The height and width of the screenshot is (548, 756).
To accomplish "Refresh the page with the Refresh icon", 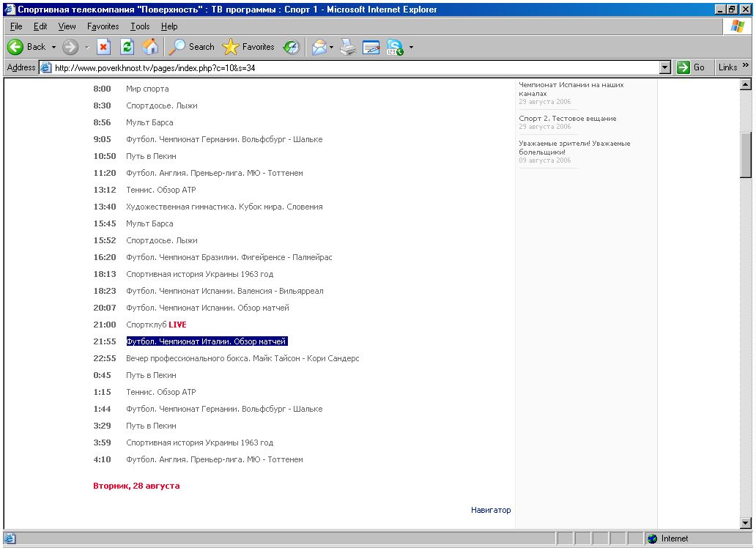I will [127, 47].
